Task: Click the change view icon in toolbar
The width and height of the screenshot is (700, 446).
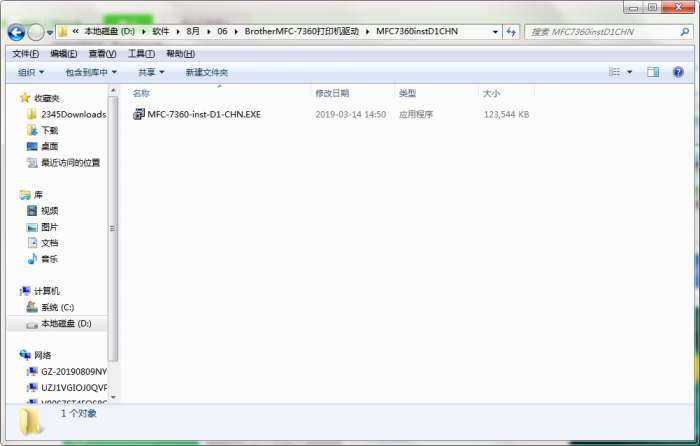Action: [615, 72]
